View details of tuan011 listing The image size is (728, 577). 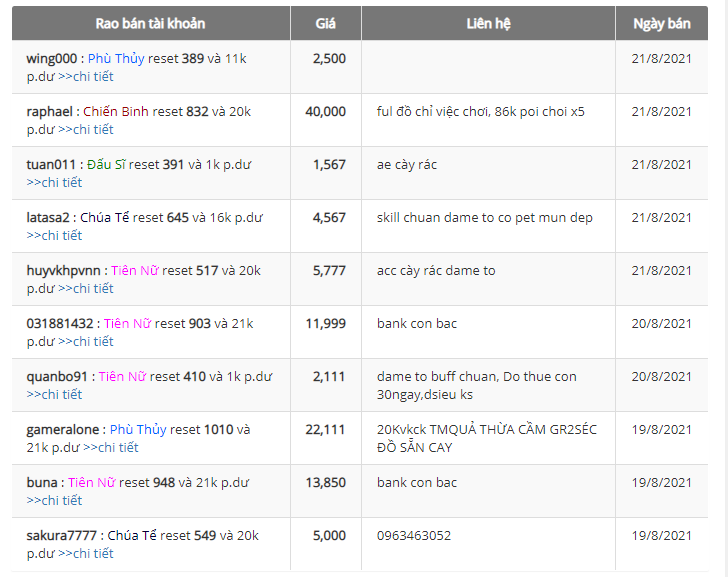coord(55,182)
